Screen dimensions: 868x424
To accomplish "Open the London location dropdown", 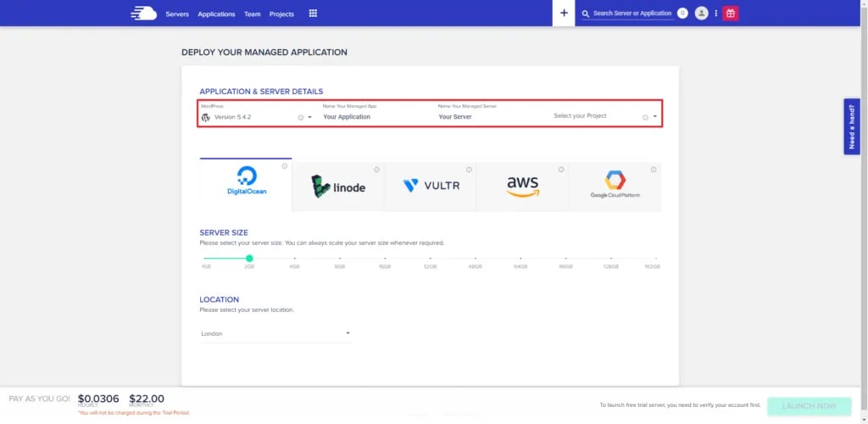I will pos(275,334).
